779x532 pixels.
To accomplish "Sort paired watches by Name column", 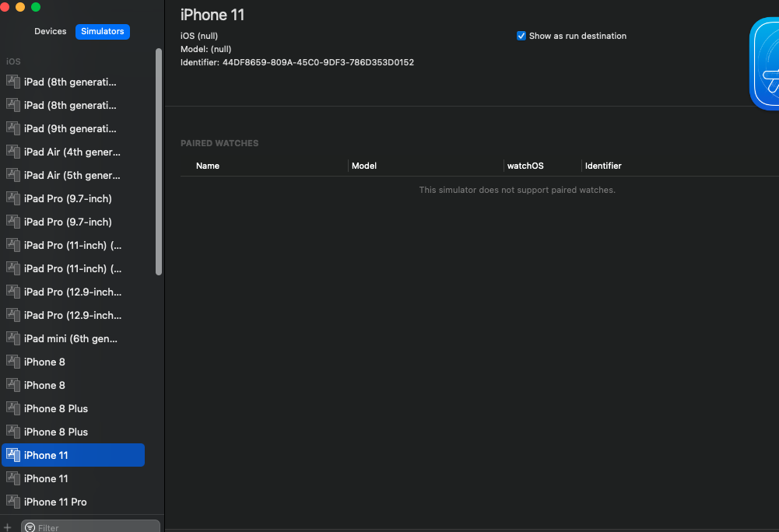I will [208, 166].
